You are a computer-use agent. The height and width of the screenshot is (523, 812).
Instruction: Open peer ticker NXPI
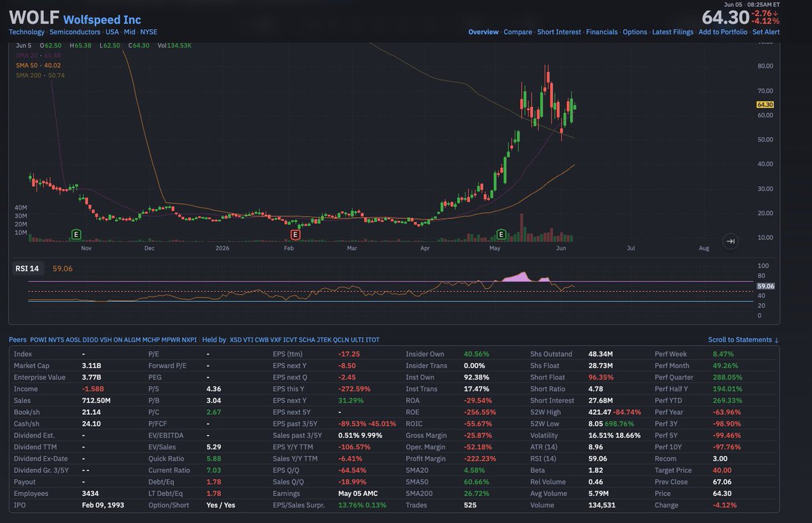tap(189, 340)
